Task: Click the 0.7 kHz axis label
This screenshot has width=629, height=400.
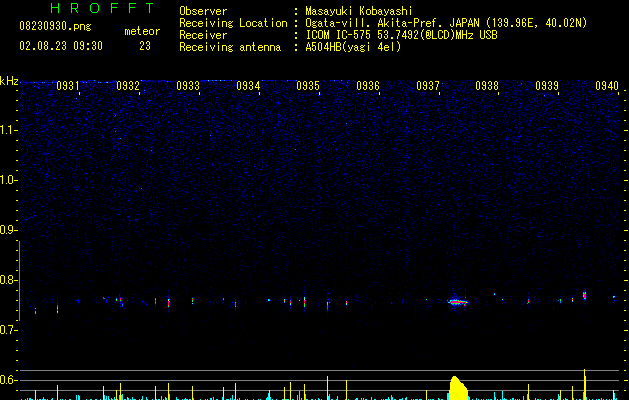Action: (8, 330)
